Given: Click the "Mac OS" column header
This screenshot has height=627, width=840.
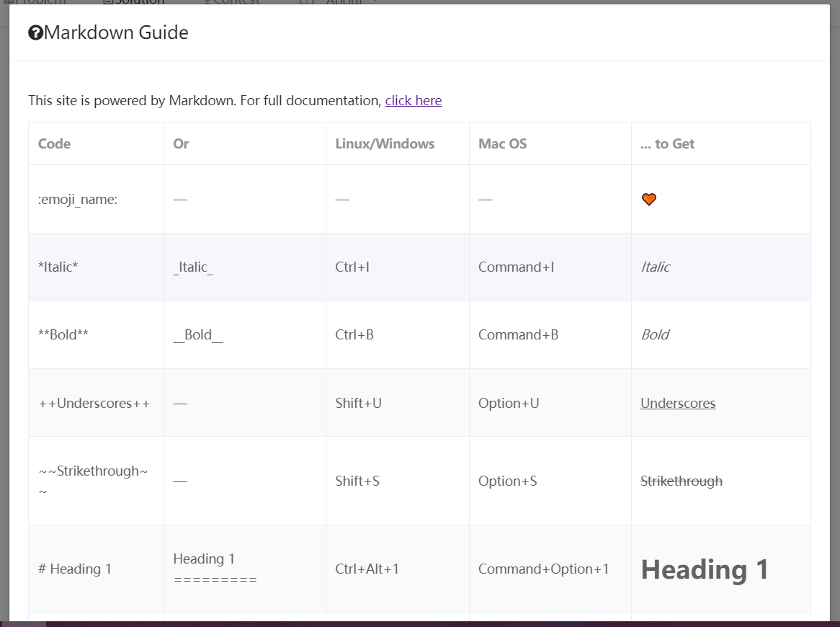Looking at the screenshot, I should [502, 143].
